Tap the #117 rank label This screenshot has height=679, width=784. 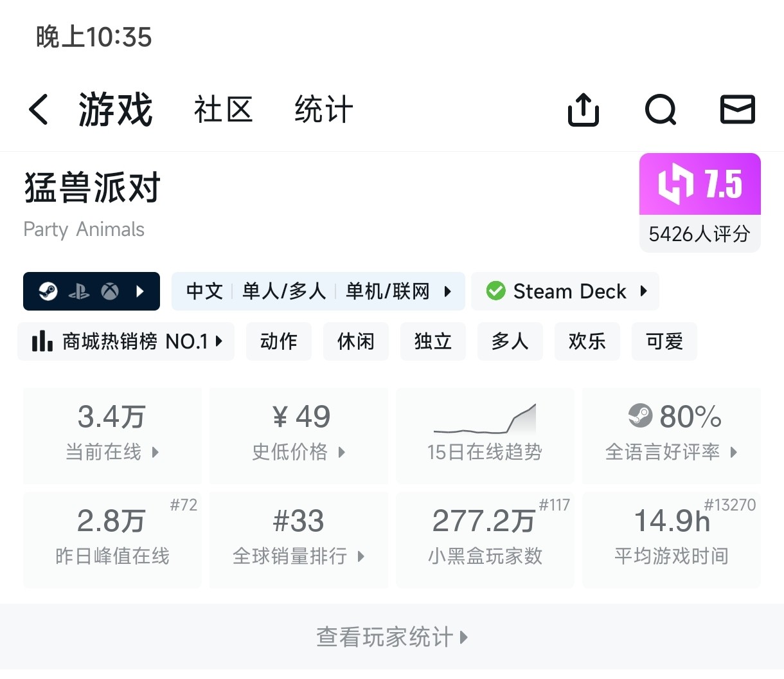tap(554, 505)
